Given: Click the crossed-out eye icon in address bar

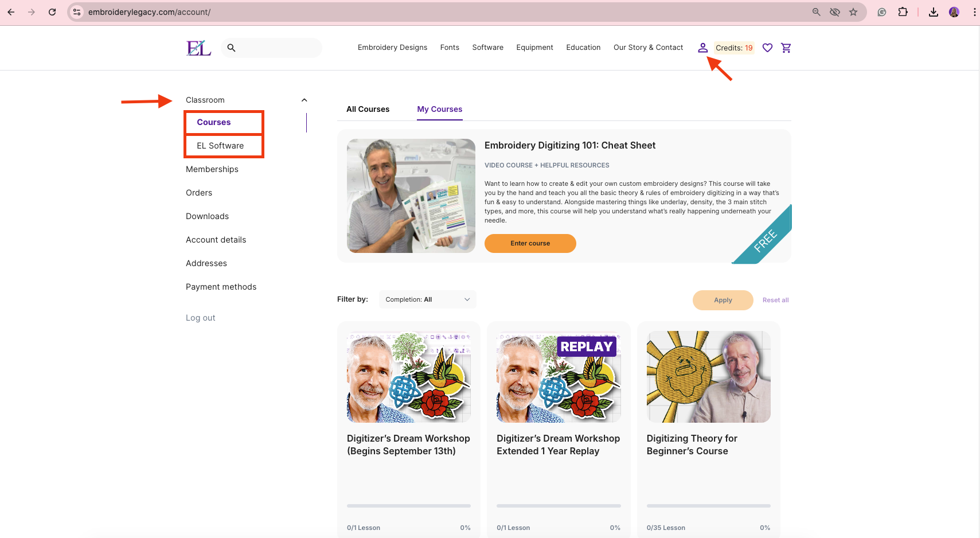Looking at the screenshot, I should pos(835,12).
